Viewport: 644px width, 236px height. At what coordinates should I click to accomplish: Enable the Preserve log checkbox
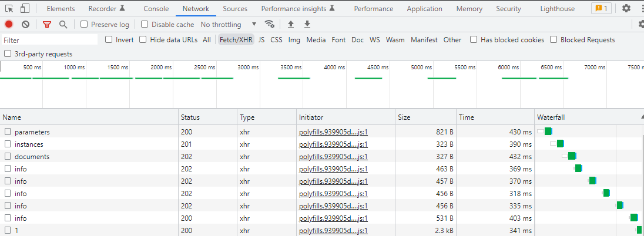click(84, 25)
